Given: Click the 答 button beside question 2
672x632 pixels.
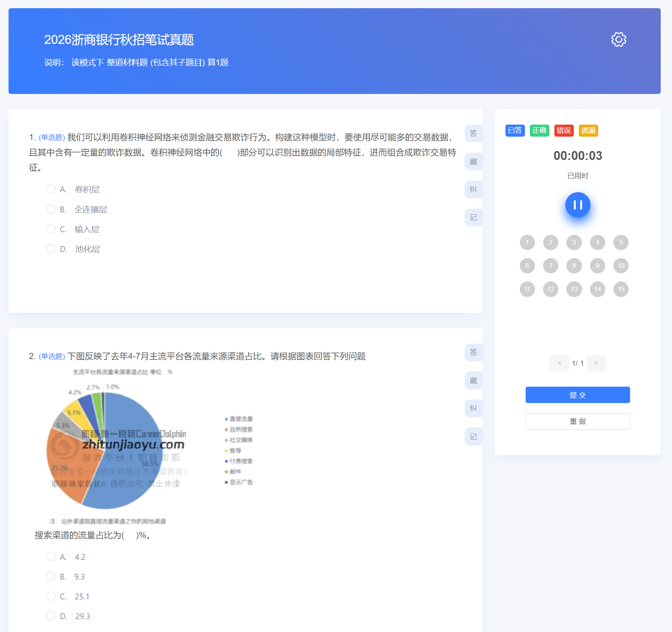Looking at the screenshot, I should pyautogui.click(x=473, y=352).
